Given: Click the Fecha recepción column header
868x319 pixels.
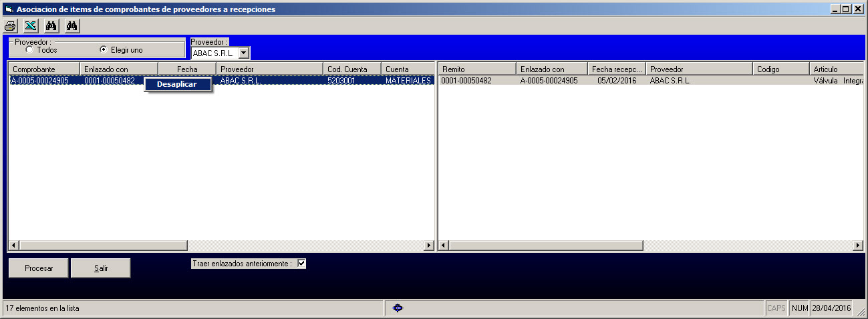Looking at the screenshot, I should click(616, 69).
